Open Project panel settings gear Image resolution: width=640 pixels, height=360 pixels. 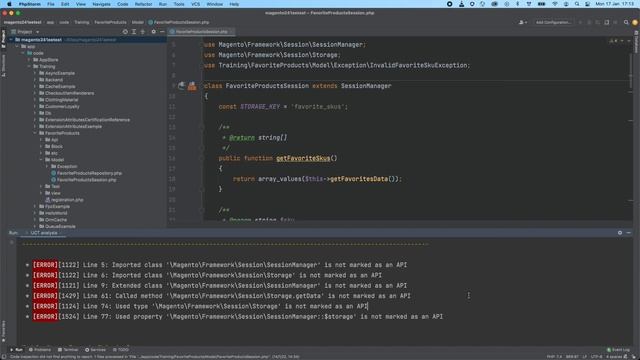pos(153,31)
